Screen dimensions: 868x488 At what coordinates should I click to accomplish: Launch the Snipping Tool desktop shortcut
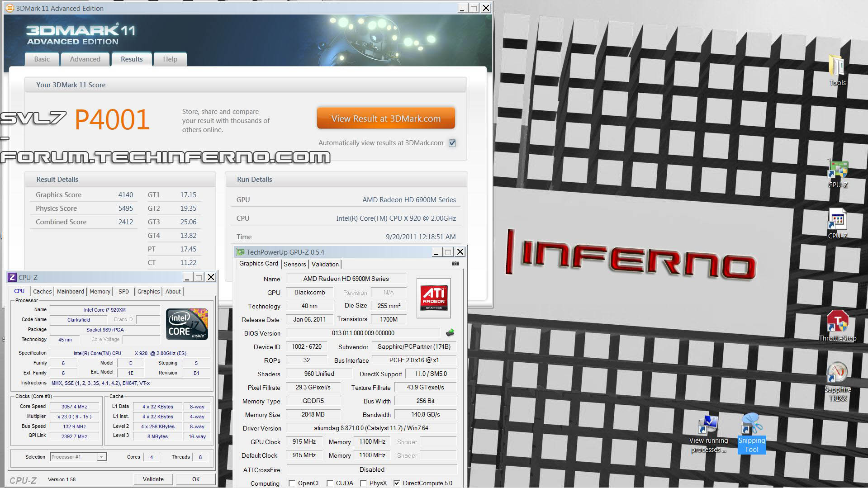752,433
